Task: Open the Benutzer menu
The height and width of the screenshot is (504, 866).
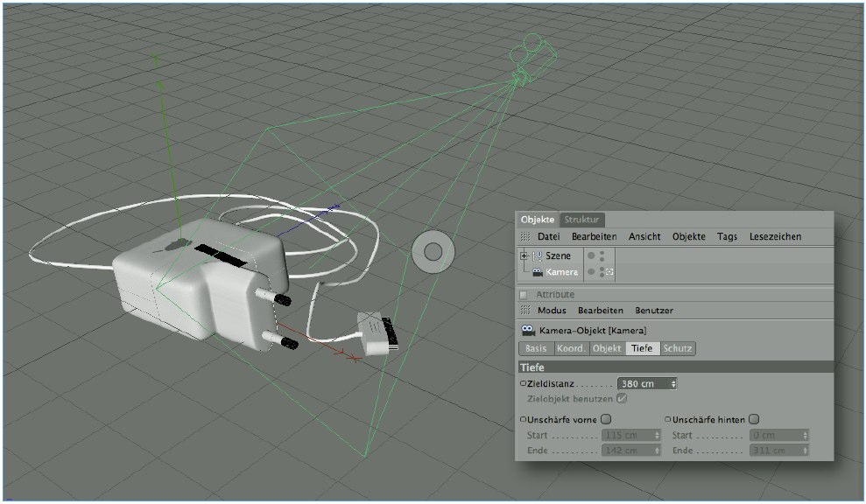Action: (654, 311)
